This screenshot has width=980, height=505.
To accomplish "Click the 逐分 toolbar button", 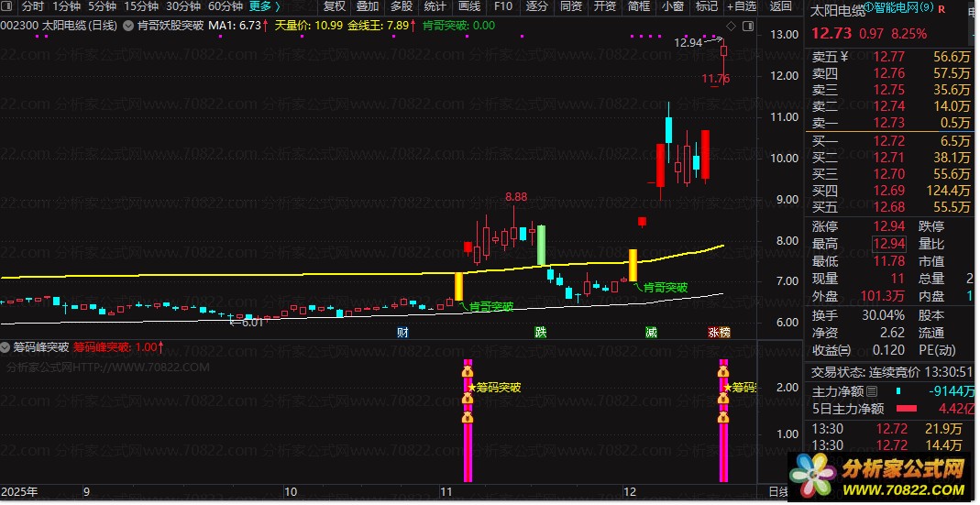I will click(536, 7).
